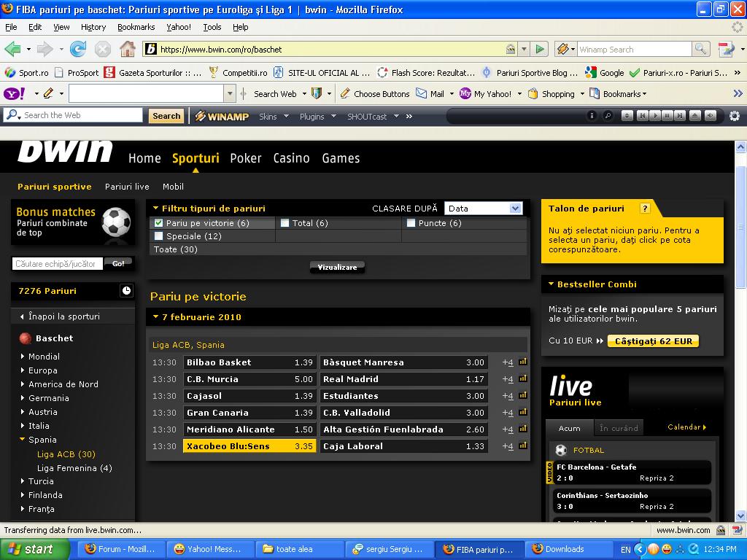Screen dimensions: 747x560
Task: Enable the Speciale (12) checkbox
Action: pos(158,236)
